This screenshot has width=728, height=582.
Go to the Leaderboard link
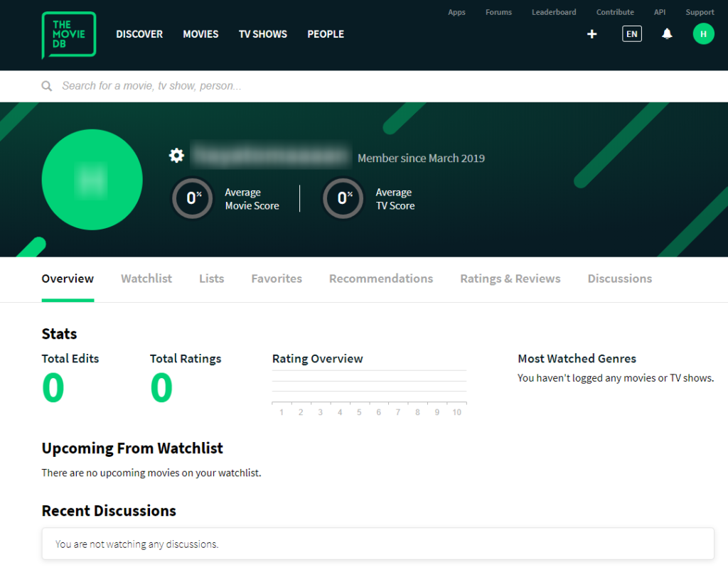coord(554,12)
